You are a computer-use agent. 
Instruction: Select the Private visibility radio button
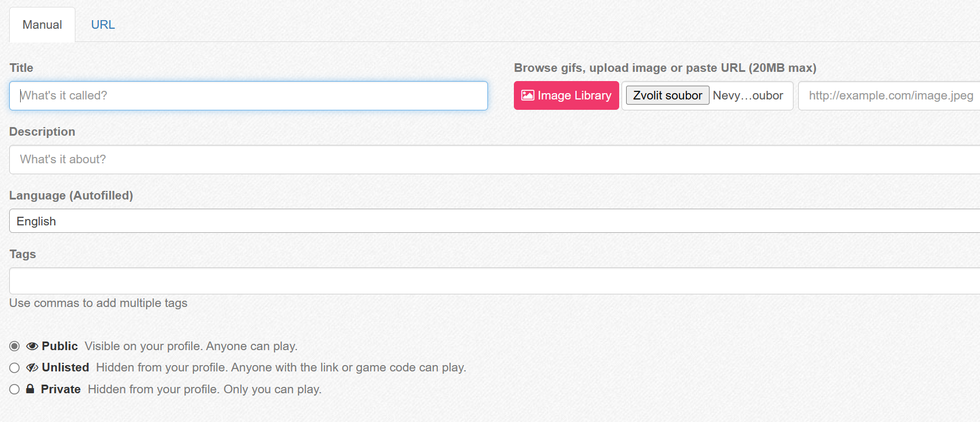coord(14,389)
